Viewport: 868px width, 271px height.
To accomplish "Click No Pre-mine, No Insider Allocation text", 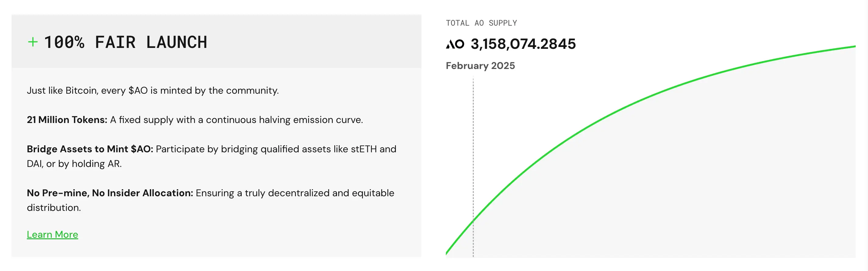I will pos(110,193).
